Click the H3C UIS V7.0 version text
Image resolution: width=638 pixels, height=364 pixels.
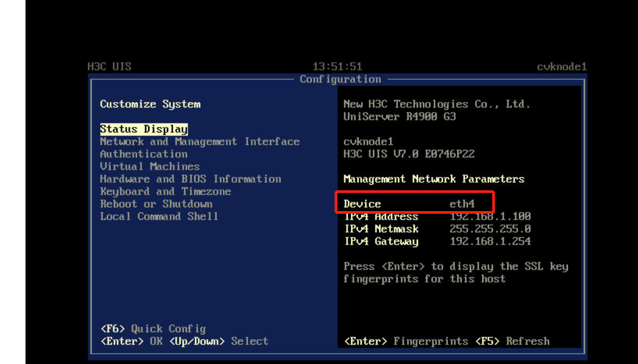tap(409, 154)
